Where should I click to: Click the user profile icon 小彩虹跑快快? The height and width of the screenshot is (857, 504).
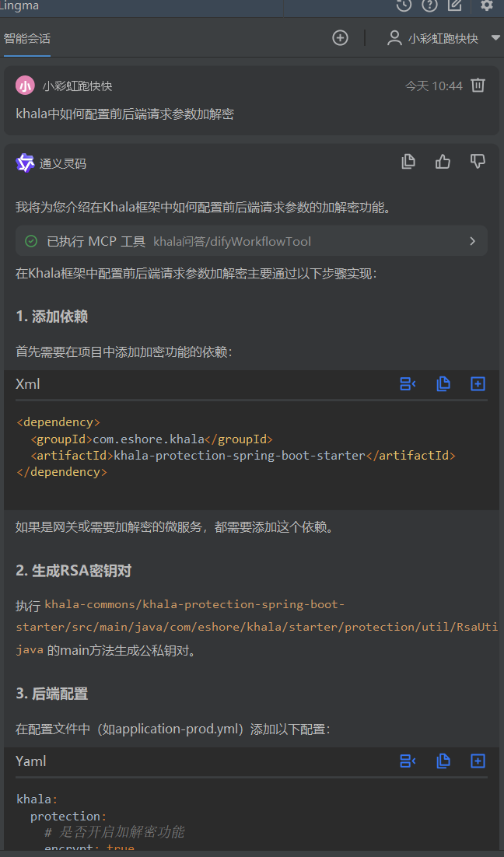394,37
